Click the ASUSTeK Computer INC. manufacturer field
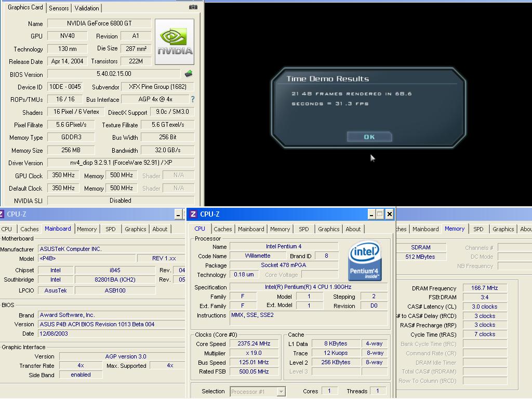The height and width of the screenshot is (399, 532). [111, 249]
